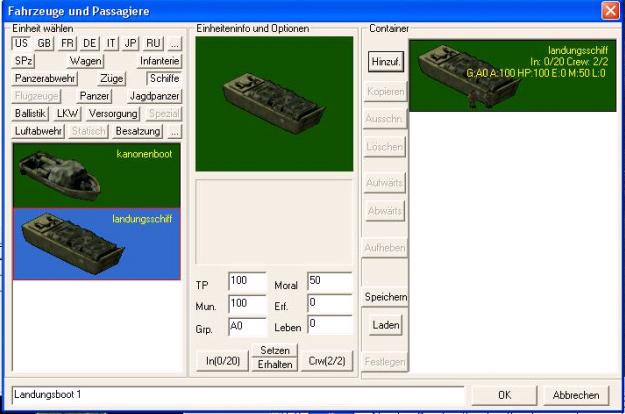
Task: Toggle the DE nation filter
Action: click(89, 43)
